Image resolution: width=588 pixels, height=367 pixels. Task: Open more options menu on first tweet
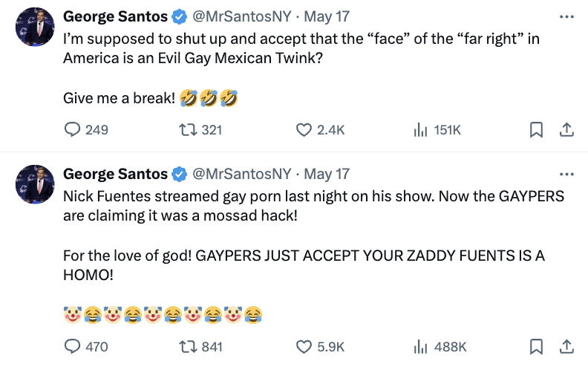tap(566, 16)
